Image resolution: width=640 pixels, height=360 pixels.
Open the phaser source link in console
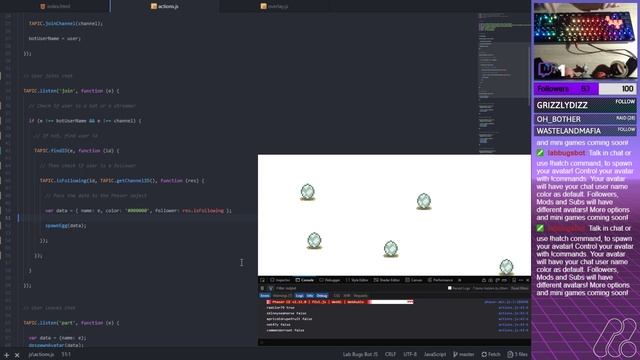click(x=506, y=302)
